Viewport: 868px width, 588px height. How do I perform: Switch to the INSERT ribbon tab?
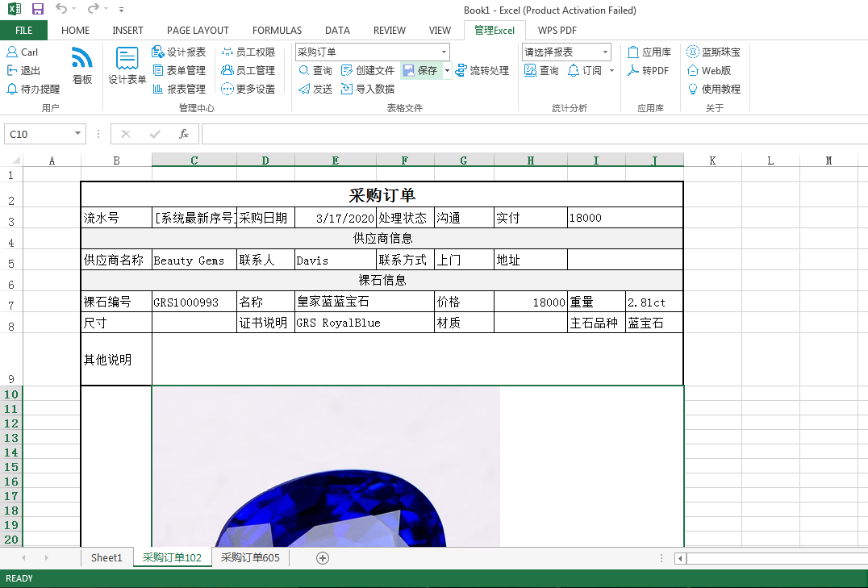click(x=128, y=31)
